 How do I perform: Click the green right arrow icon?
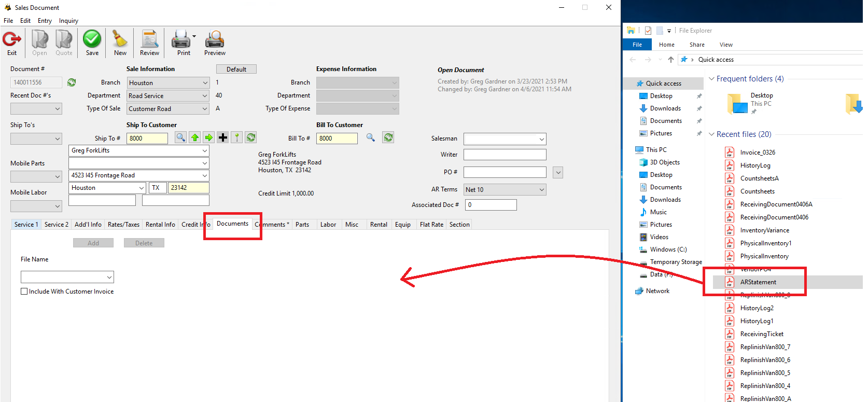[x=209, y=137]
